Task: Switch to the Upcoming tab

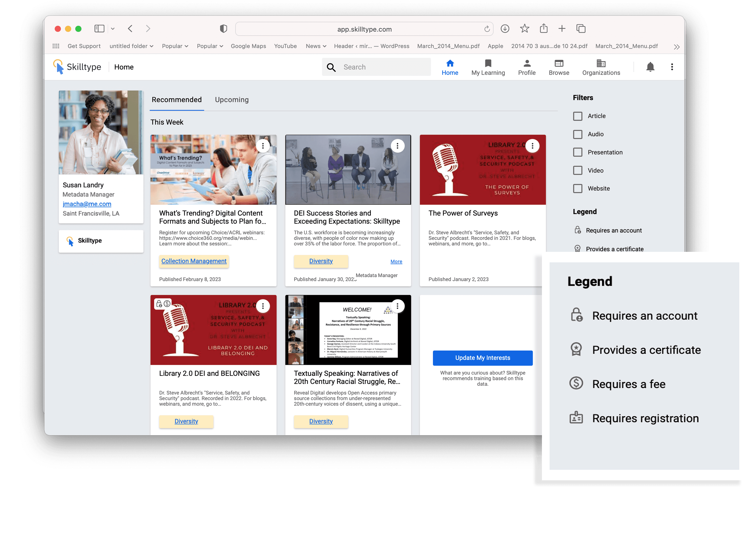Action: 232,100
